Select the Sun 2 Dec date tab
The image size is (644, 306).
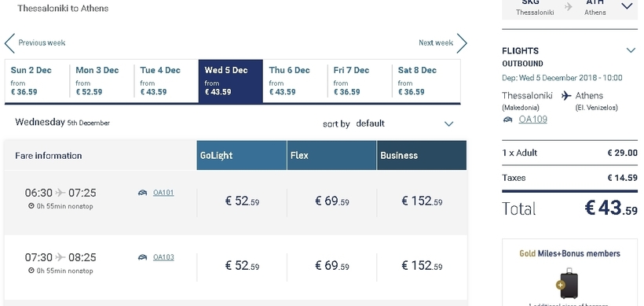pyautogui.click(x=37, y=81)
